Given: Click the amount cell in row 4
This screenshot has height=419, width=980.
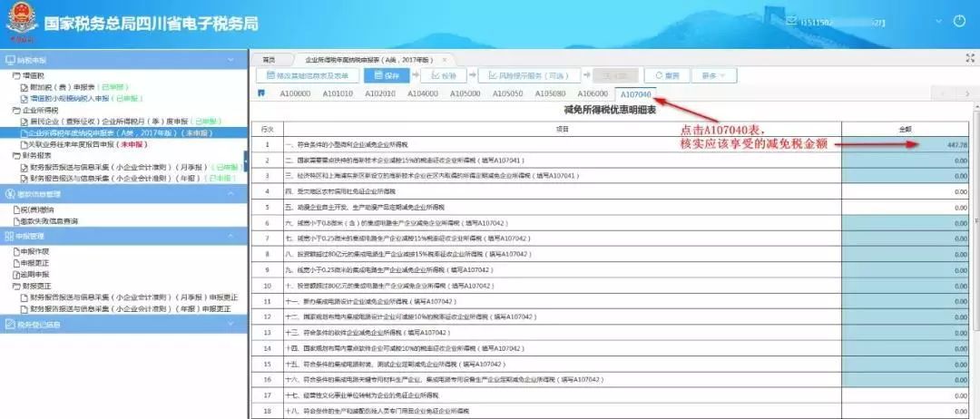Looking at the screenshot, I should click(x=906, y=191).
